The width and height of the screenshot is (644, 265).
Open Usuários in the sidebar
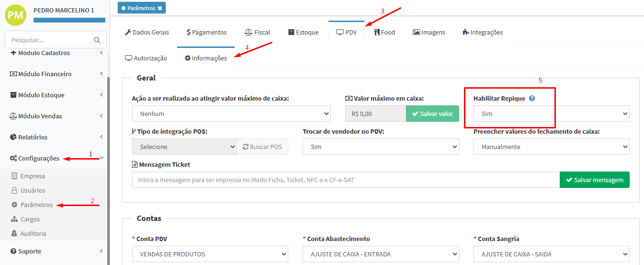[33, 190]
